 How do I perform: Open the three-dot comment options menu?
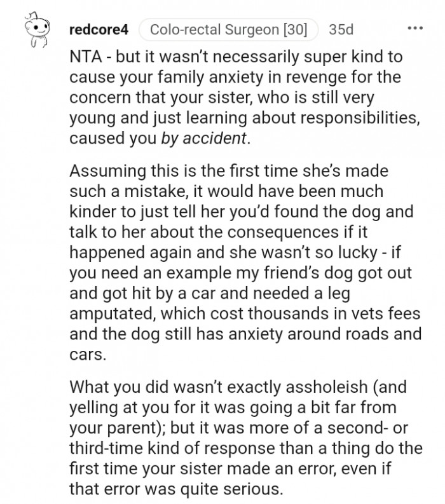click(414, 29)
